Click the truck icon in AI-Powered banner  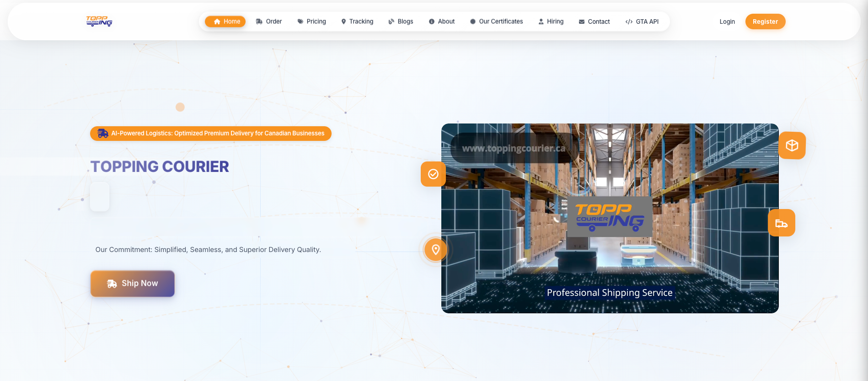(103, 134)
